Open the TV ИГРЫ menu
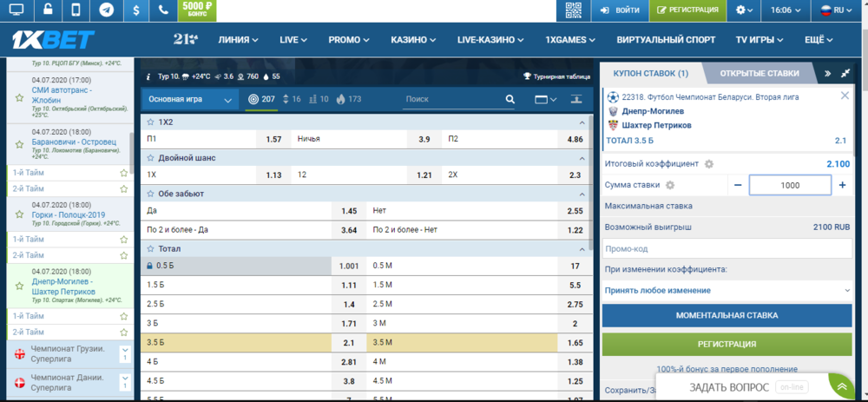This screenshot has width=868, height=402. point(759,40)
